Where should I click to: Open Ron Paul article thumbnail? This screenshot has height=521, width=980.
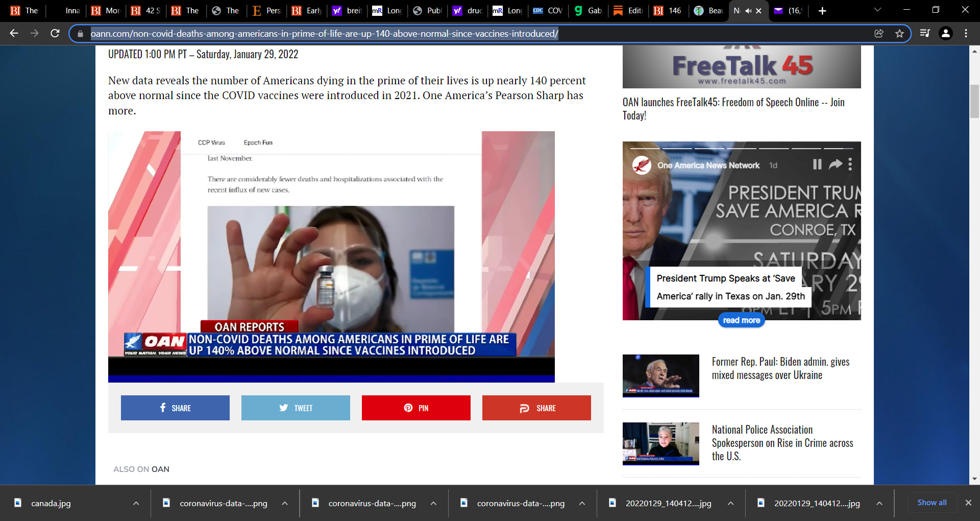pos(661,375)
